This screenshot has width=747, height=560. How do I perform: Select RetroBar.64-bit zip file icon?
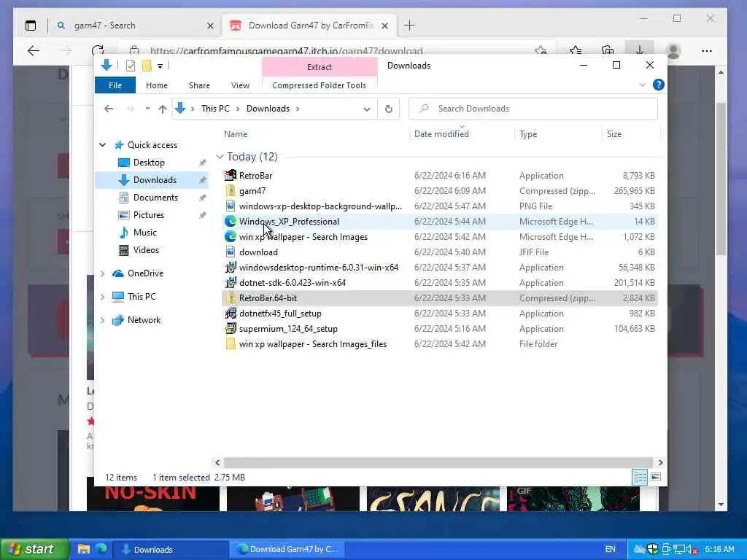pos(231,297)
